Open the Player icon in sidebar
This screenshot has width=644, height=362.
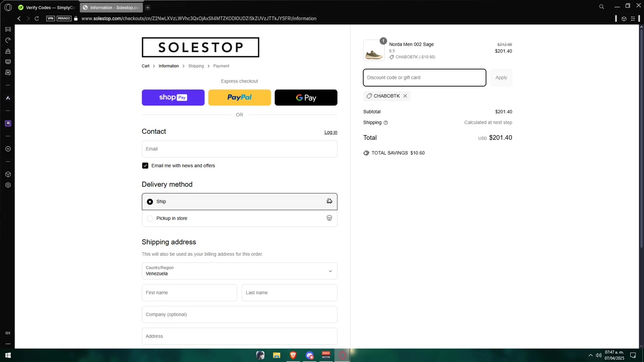(x=8, y=149)
